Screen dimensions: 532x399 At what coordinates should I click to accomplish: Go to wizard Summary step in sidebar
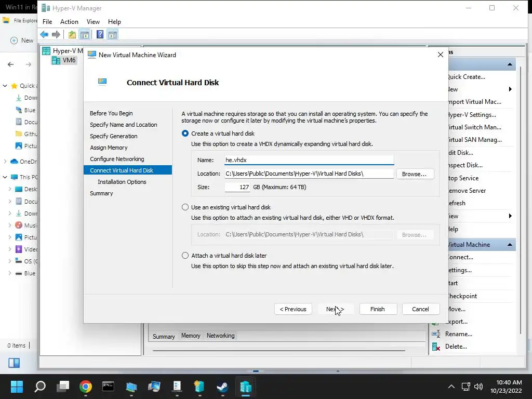pos(101,193)
